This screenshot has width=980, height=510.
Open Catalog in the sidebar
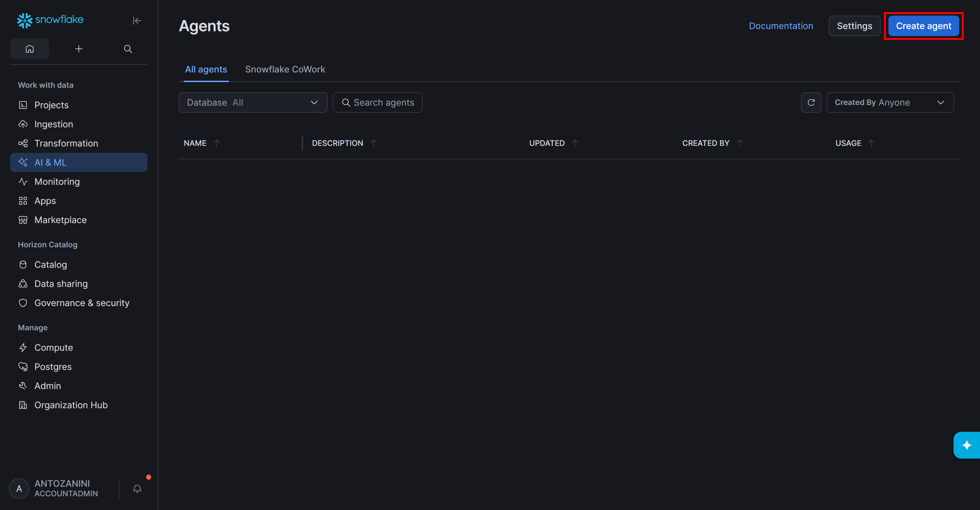point(79,265)
